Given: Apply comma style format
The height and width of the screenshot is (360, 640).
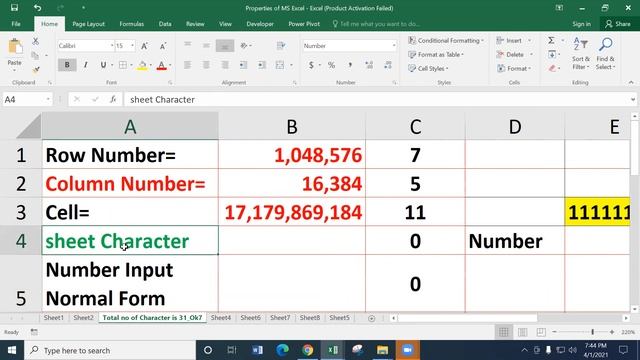Looking at the screenshot, I should pos(350,65).
